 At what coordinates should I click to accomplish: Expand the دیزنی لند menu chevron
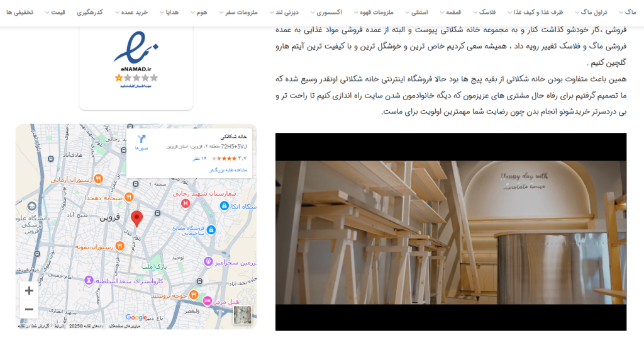tap(272, 13)
